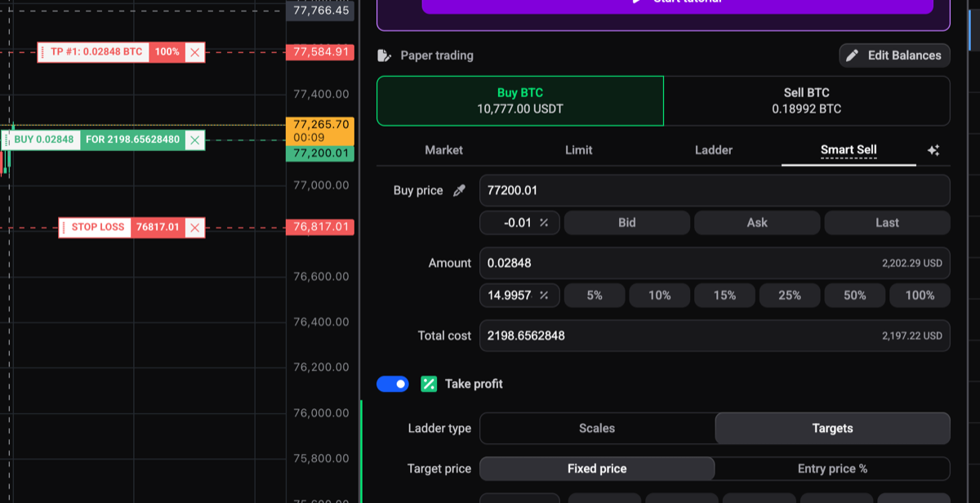
Task: Set buy price to Last
Action: (887, 222)
